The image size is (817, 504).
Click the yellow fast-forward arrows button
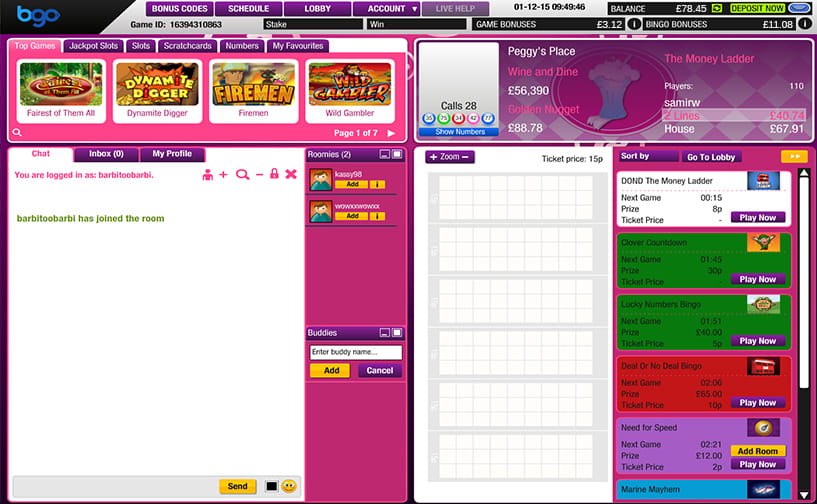pos(794,156)
